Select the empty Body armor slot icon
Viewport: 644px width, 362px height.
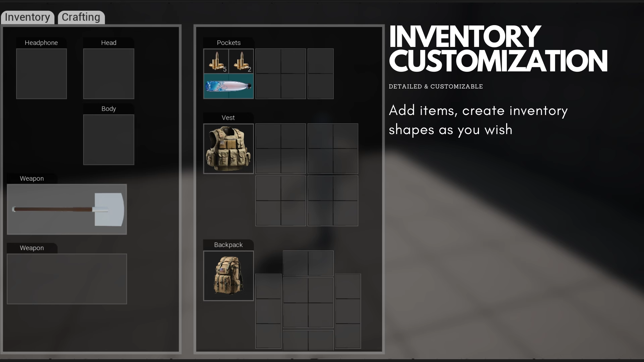tap(108, 139)
